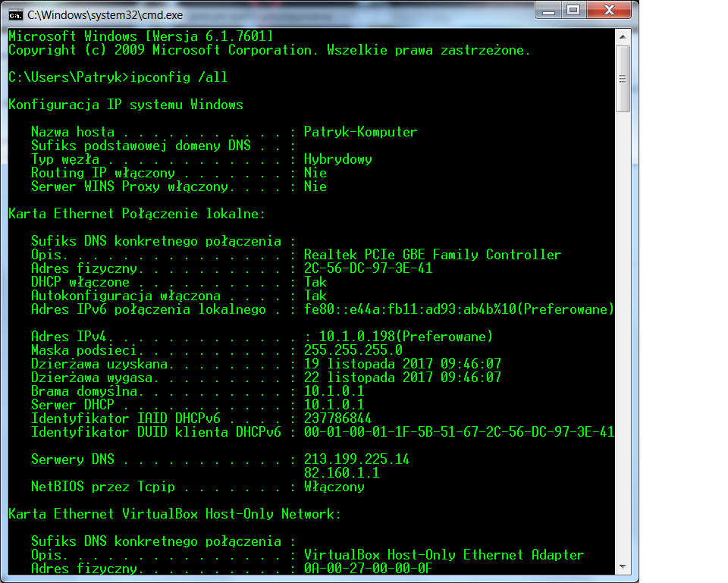Click the Karta Ethernet VirtualBox Host-Only Network heading
Image resolution: width=728 pixels, height=583 pixels.
pos(174,514)
